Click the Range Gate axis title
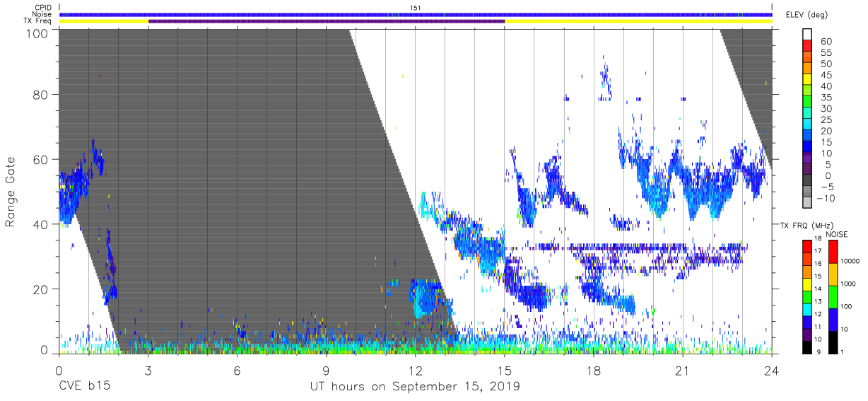The width and height of the screenshot is (868, 401). click(11, 192)
